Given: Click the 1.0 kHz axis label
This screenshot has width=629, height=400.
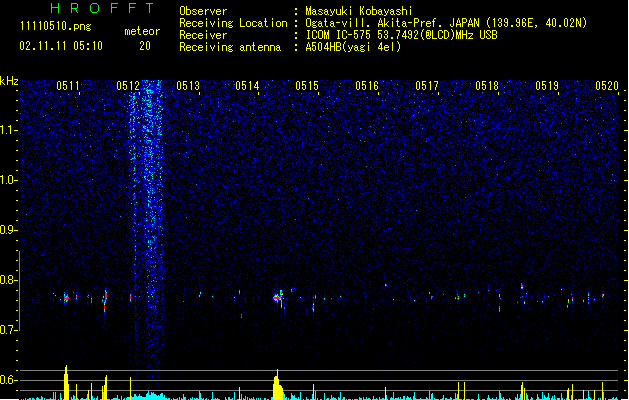Looking at the screenshot, I should tap(8, 180).
